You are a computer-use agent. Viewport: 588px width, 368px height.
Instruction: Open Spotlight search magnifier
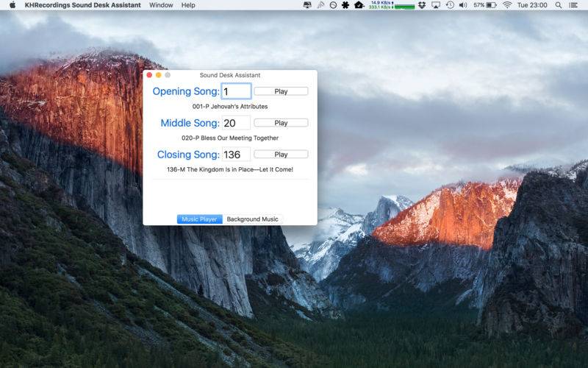pos(558,5)
